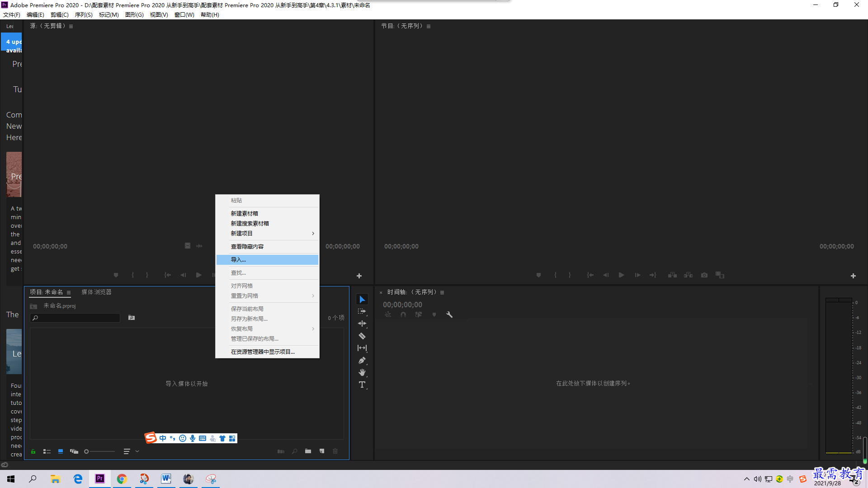This screenshot has height=488, width=868.
Task: Step forward one frame in Program monitor
Action: pyautogui.click(x=637, y=275)
